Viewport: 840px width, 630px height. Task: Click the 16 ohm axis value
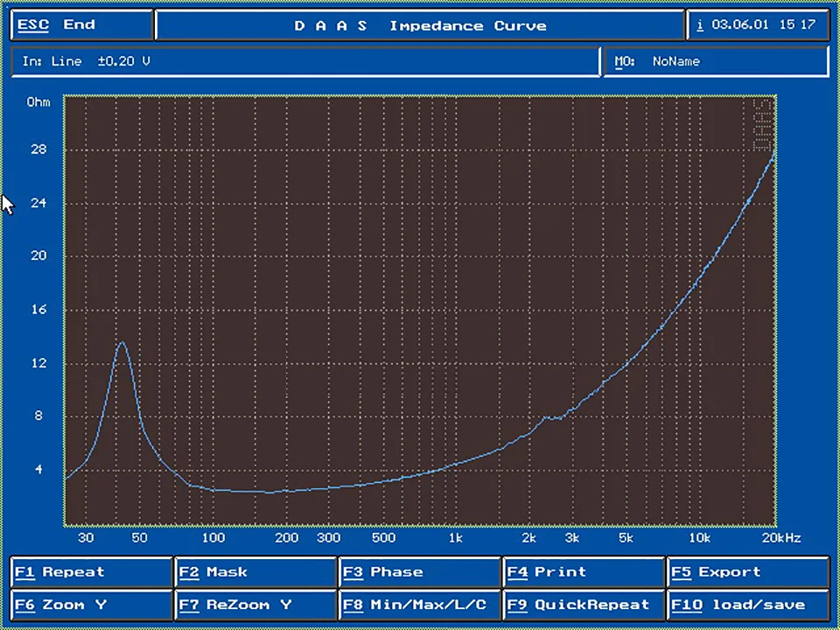click(38, 309)
